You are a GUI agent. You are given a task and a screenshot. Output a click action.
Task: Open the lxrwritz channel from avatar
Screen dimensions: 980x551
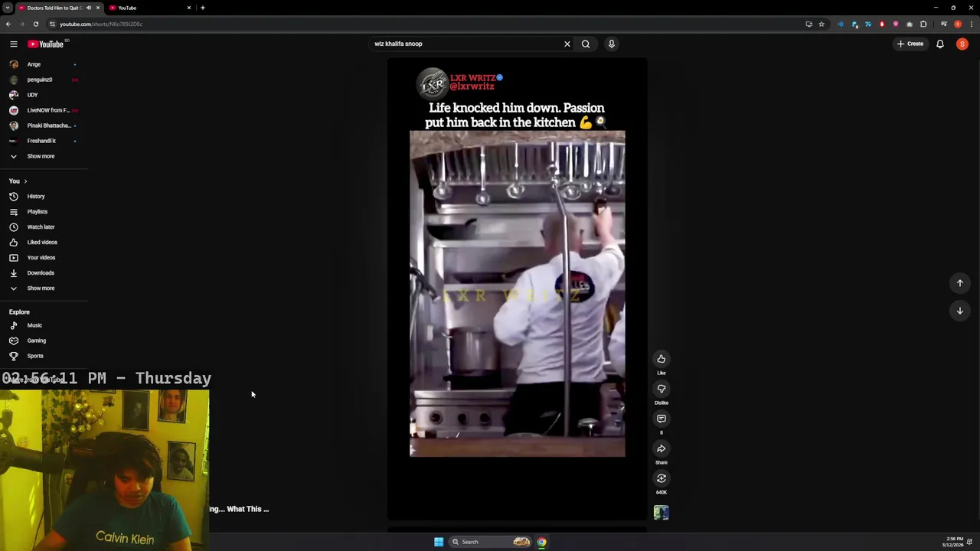[433, 83]
